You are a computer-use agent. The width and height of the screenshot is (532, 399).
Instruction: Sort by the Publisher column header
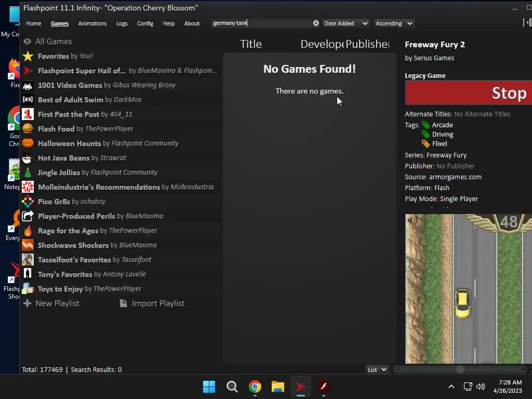(x=367, y=44)
